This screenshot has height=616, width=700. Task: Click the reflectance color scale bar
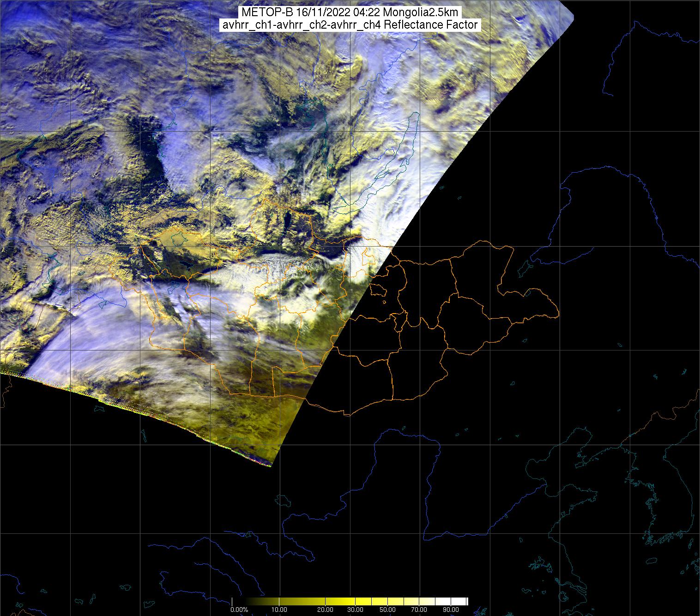[350, 601]
